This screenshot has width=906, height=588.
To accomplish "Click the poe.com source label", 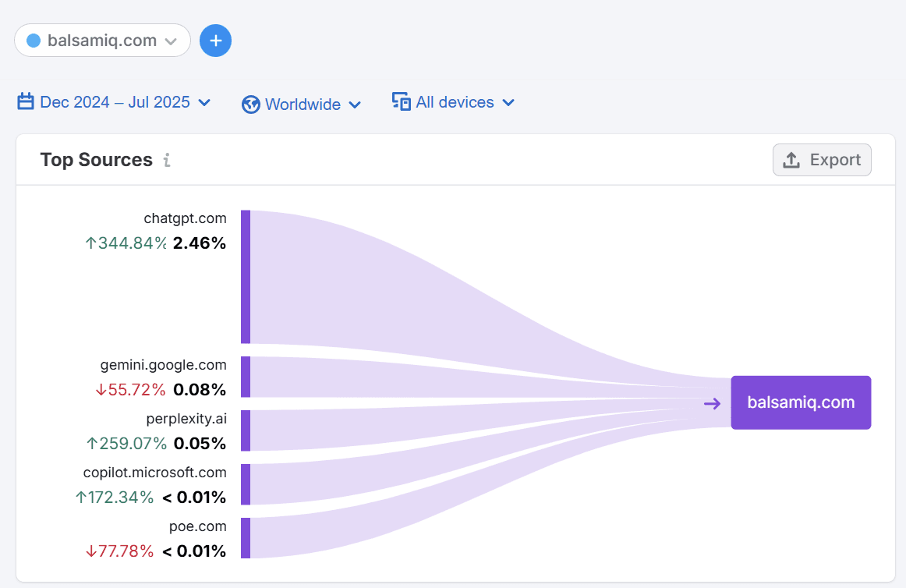I will click(197, 526).
